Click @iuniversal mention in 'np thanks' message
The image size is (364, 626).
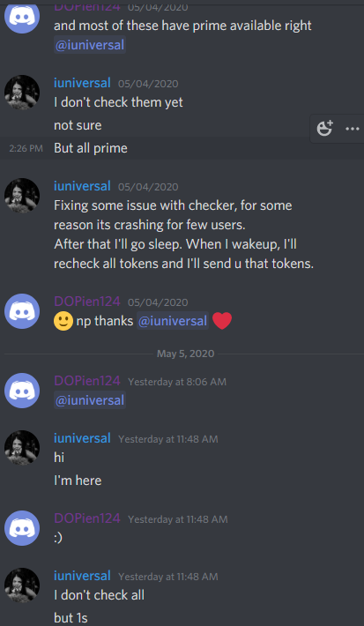pyautogui.click(x=173, y=321)
